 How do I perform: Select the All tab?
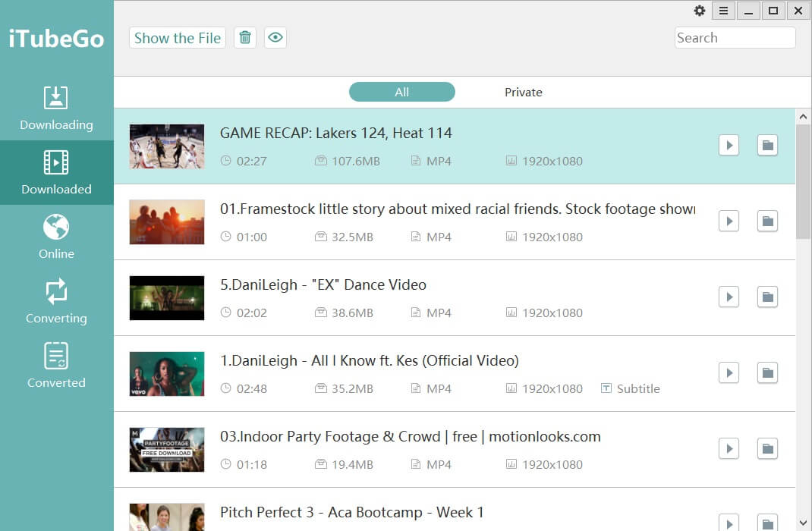402,92
